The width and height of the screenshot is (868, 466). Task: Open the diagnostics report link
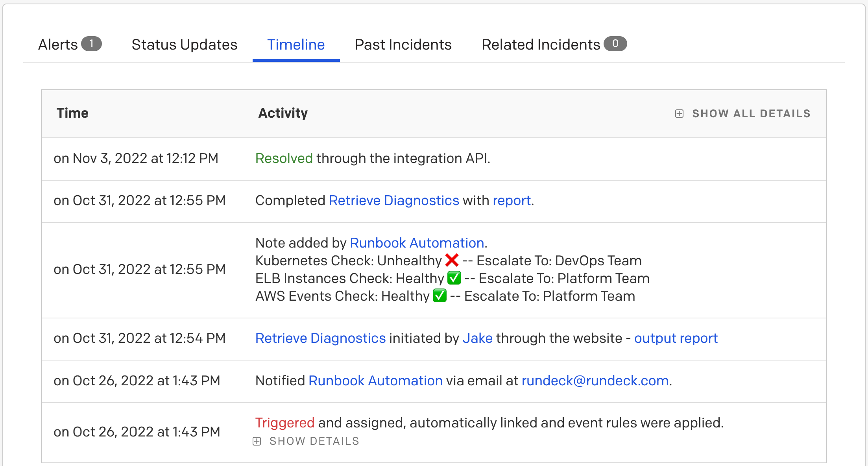click(511, 200)
